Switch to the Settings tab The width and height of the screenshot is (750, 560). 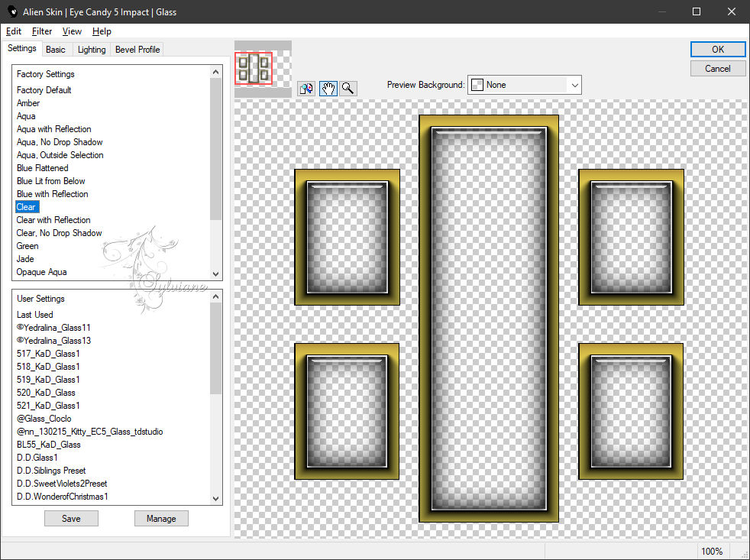pos(22,48)
